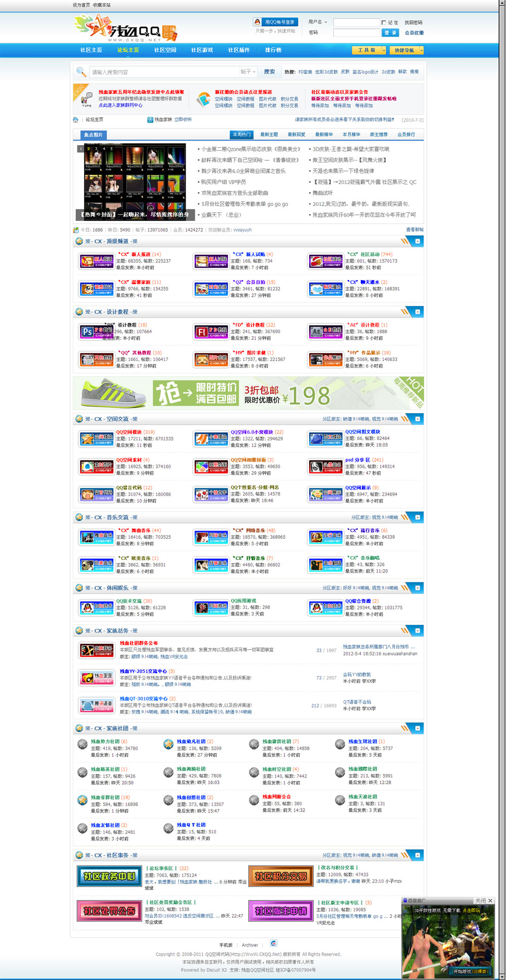Open the 聊天灌水 forum icon

326,289
